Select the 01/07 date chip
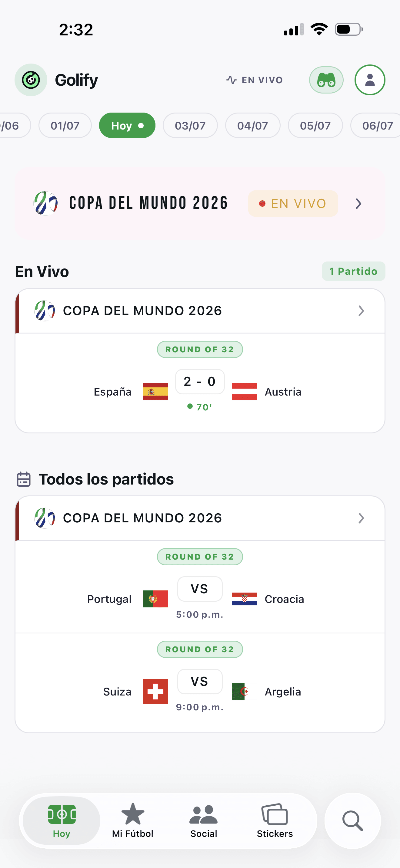The height and width of the screenshot is (868, 400). (x=65, y=125)
